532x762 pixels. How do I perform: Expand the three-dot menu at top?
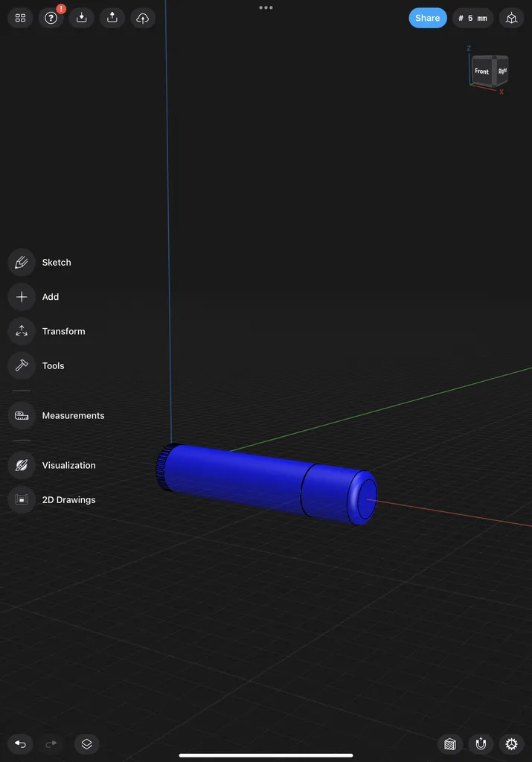click(x=266, y=7)
